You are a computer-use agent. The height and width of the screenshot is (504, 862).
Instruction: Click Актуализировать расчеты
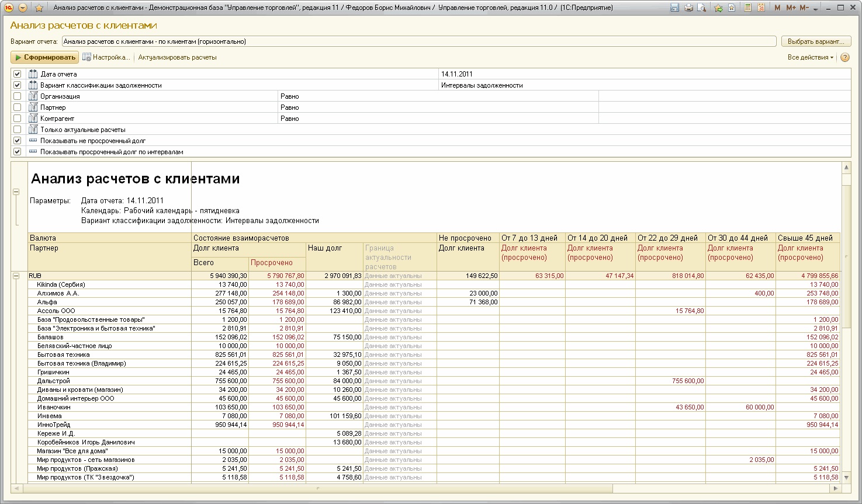click(177, 57)
